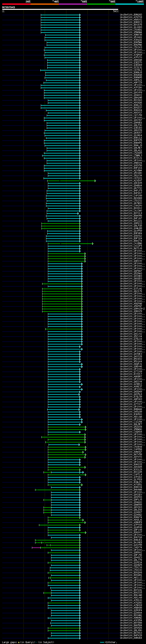Select hit UniRef100_C5XR08
This screenshot has width=146, height=644.
click(131, 447)
